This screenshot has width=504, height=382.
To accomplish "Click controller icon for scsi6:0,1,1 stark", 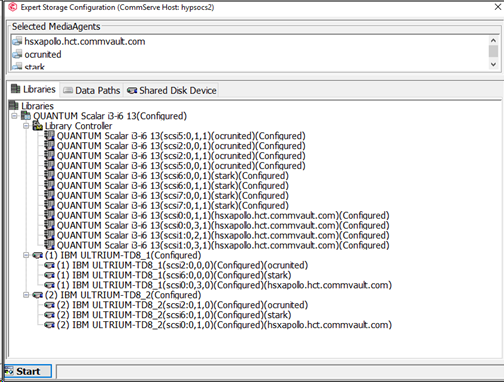I will click(x=49, y=186).
